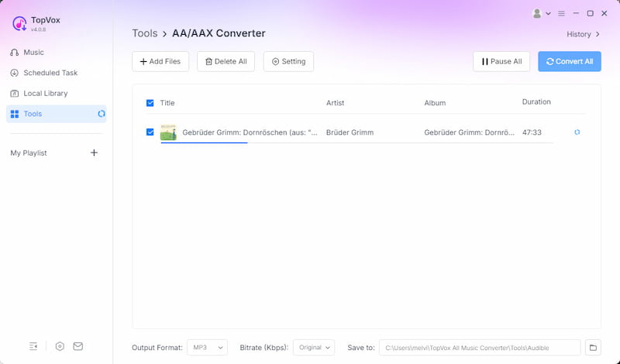
Task: Open the History link
Action: tap(584, 34)
